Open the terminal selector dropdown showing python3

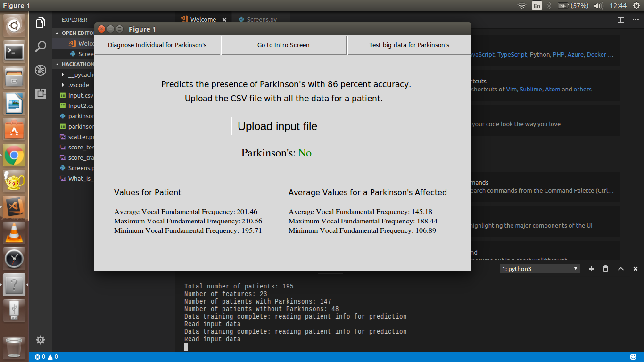[x=540, y=269]
